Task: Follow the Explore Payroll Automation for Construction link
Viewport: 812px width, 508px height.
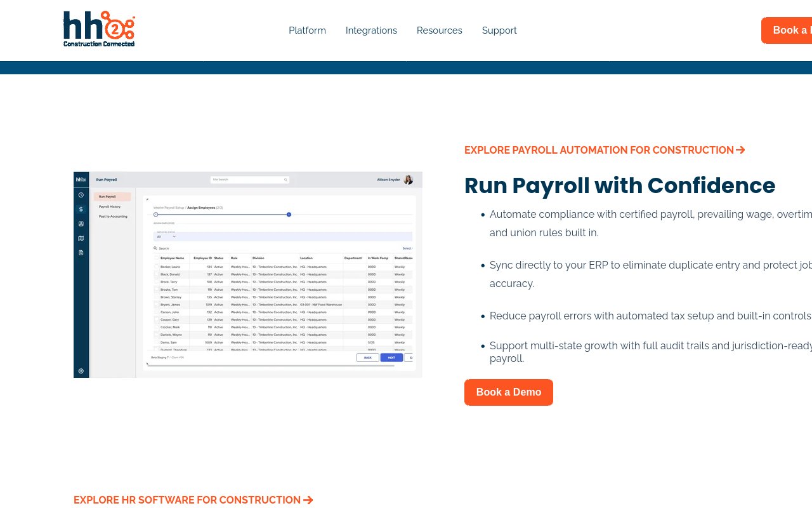Action: [x=605, y=150]
